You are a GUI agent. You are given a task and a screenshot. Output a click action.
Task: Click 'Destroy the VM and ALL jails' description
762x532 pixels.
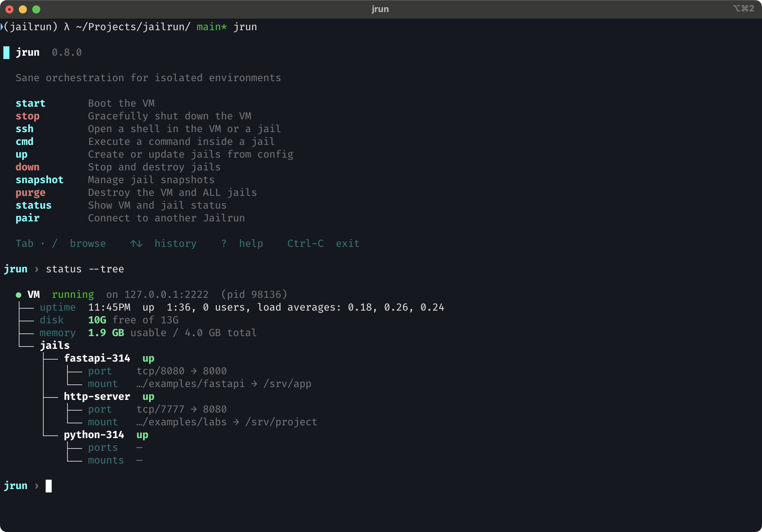point(173,193)
